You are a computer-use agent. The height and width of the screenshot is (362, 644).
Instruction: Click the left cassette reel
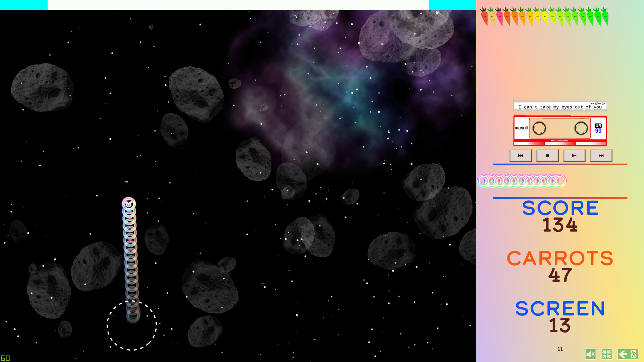click(539, 128)
